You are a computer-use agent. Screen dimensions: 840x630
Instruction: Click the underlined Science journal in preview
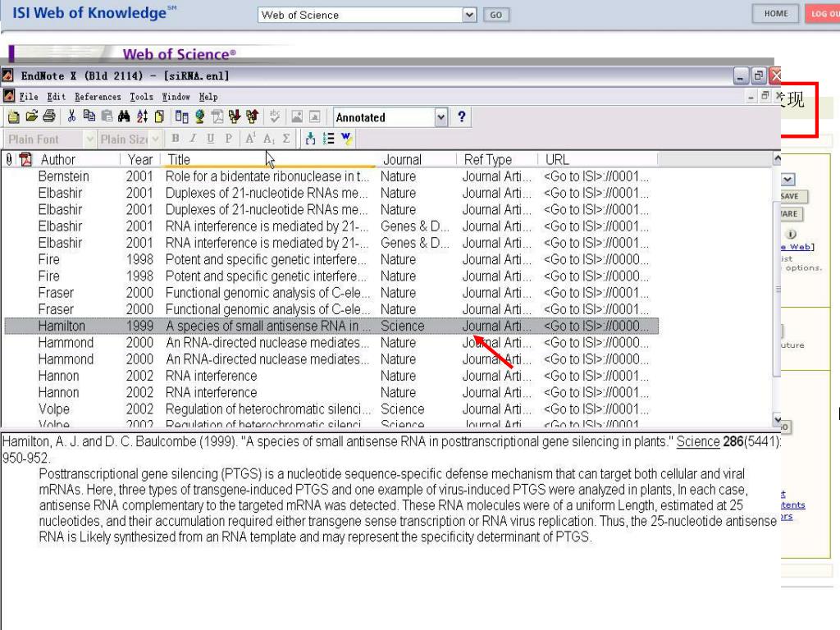[697, 441]
